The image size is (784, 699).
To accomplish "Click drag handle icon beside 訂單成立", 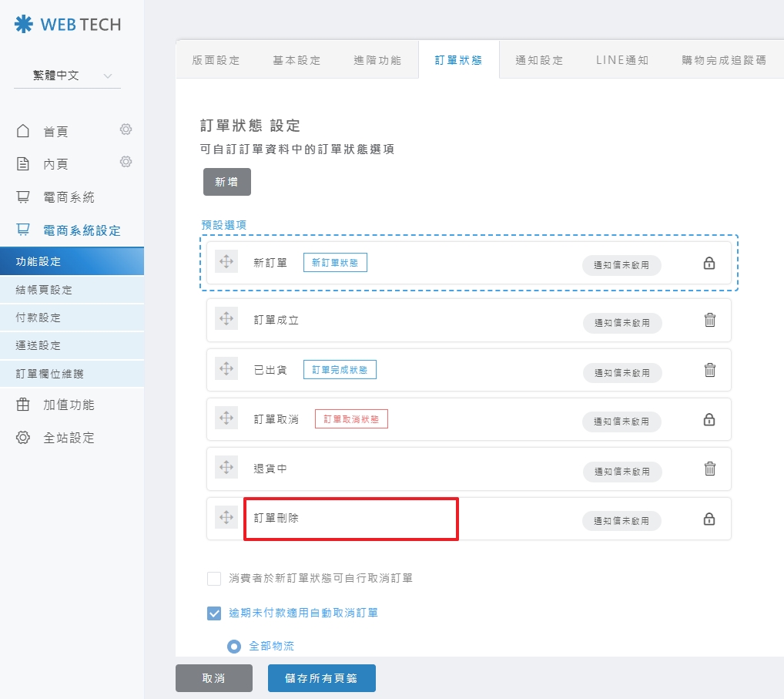I will [x=226, y=319].
